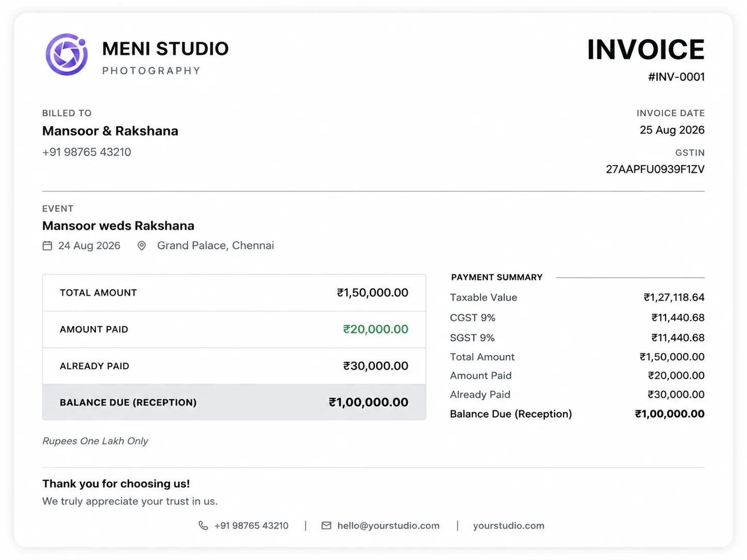
Task: Click the SGST 9% label
Action: point(472,338)
